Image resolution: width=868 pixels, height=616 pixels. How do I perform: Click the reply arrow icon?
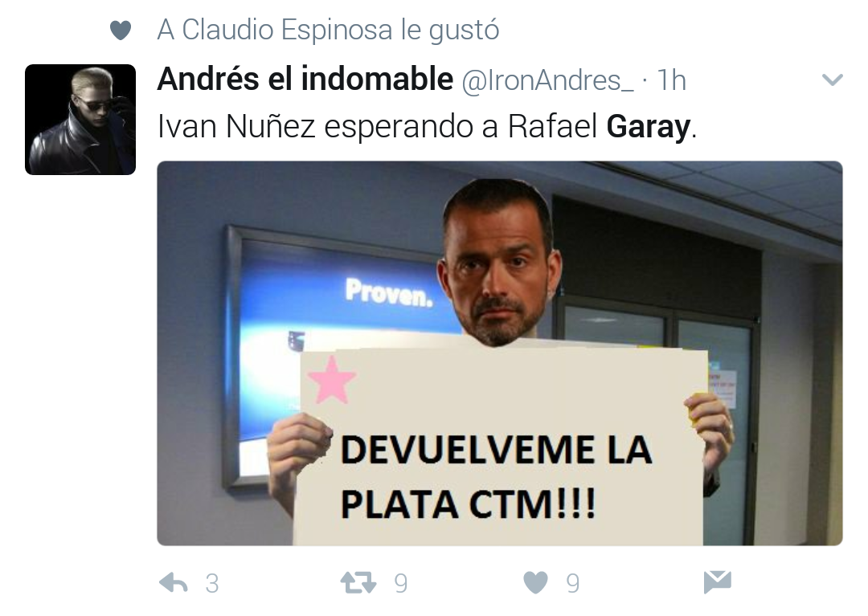coord(174,583)
